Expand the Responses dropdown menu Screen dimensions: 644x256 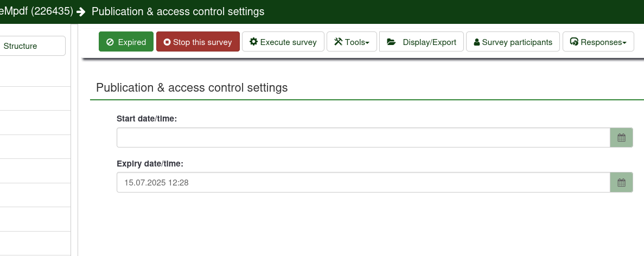pos(598,42)
